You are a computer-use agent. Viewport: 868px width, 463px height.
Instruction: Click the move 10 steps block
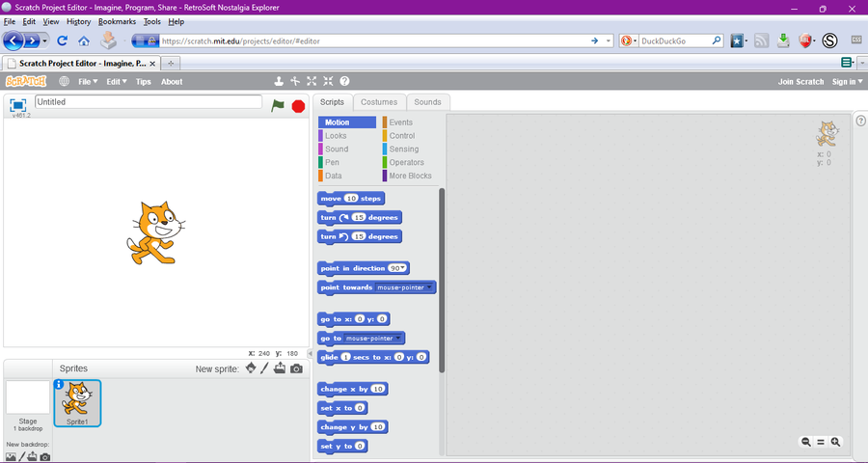[351, 199]
